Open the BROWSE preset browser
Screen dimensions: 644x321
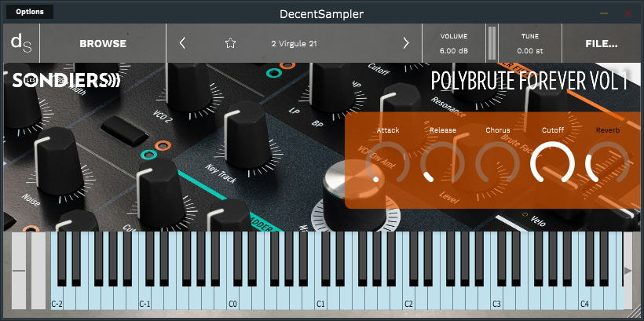pyautogui.click(x=103, y=43)
